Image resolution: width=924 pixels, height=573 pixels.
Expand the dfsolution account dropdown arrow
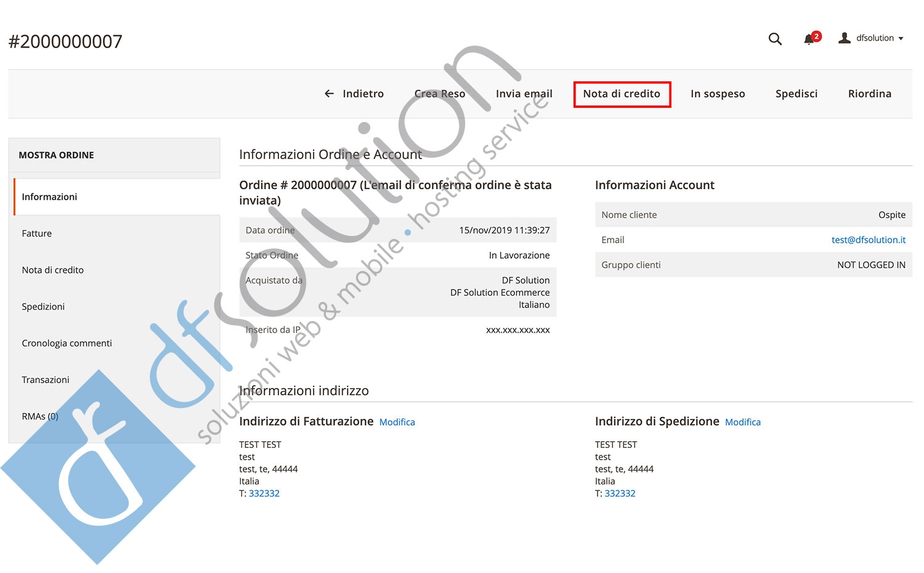pyautogui.click(x=901, y=38)
